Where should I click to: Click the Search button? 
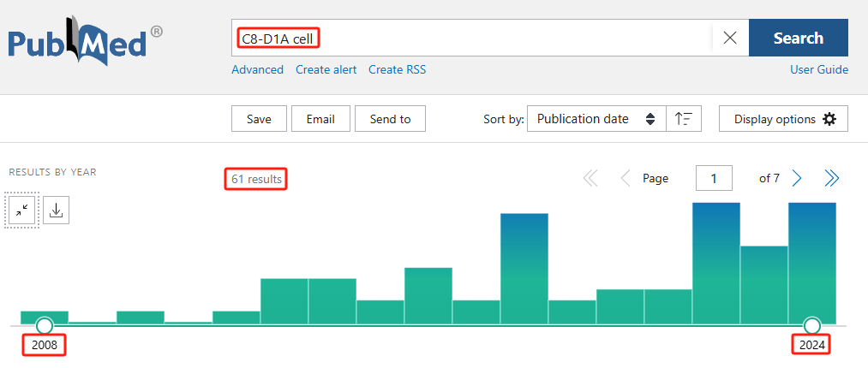pyautogui.click(x=799, y=38)
